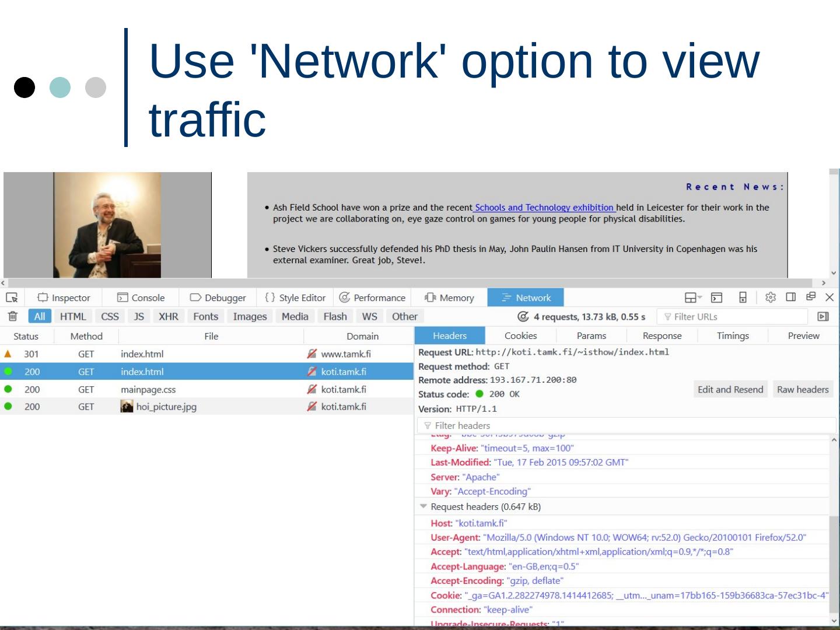Toggle the Media request filter
840x630 pixels.
tap(295, 316)
